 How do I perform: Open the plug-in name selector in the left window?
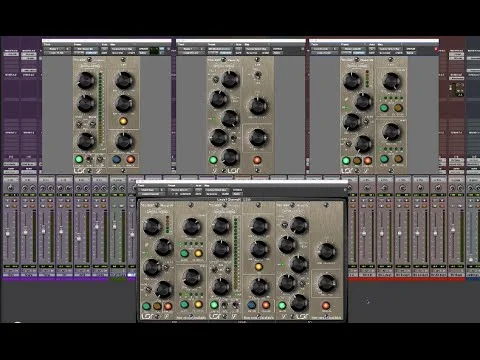(57, 53)
